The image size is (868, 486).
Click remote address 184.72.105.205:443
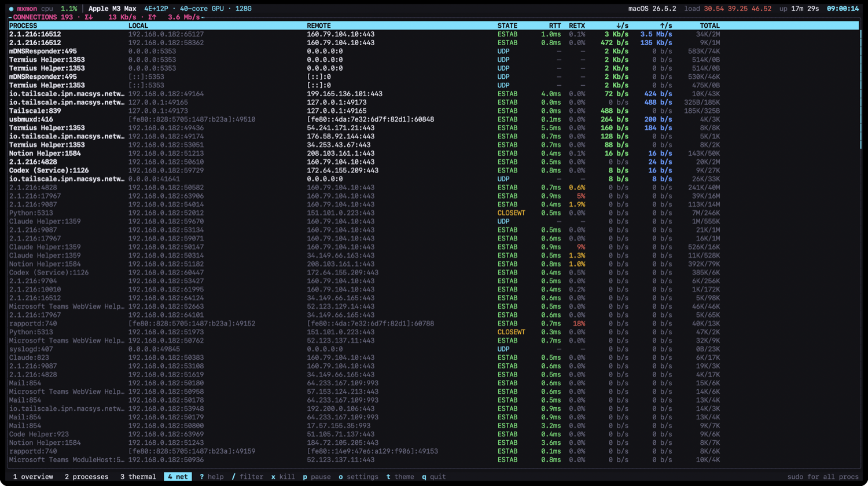point(343,443)
